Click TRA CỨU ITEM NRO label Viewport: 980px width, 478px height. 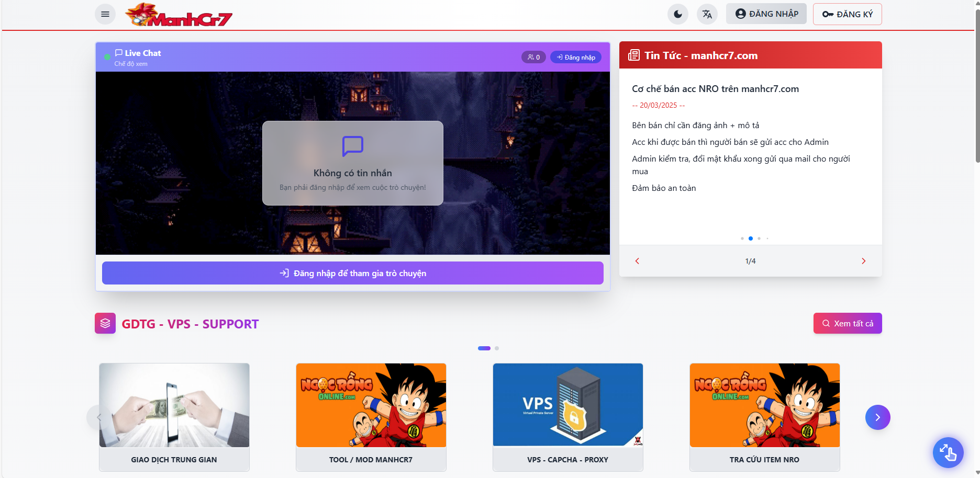764,460
